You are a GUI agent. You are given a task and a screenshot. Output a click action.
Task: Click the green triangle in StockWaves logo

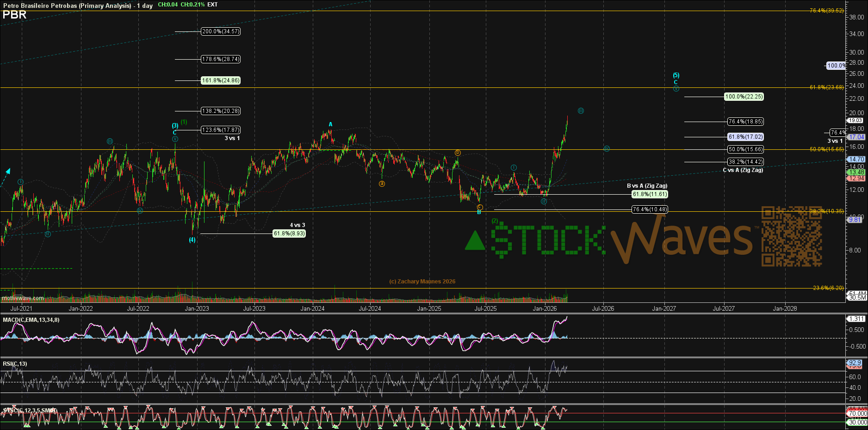475,241
